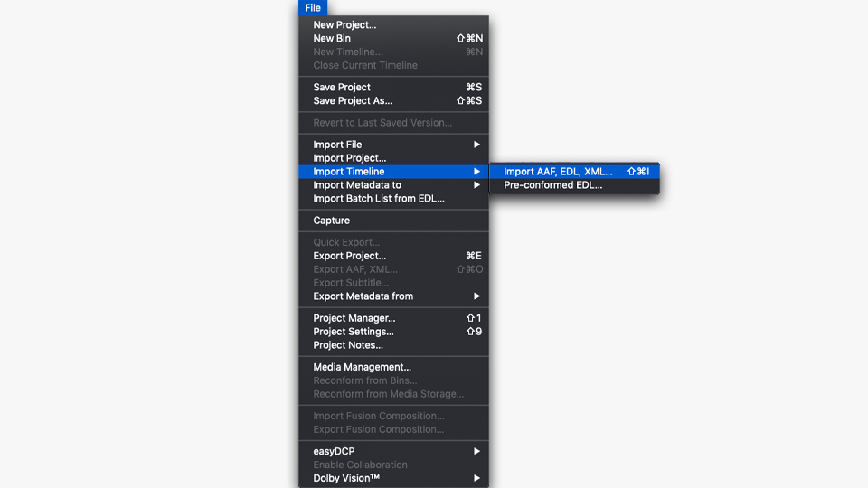The image size is (868, 488).
Task: Create a New Bin
Action: [x=332, y=39]
